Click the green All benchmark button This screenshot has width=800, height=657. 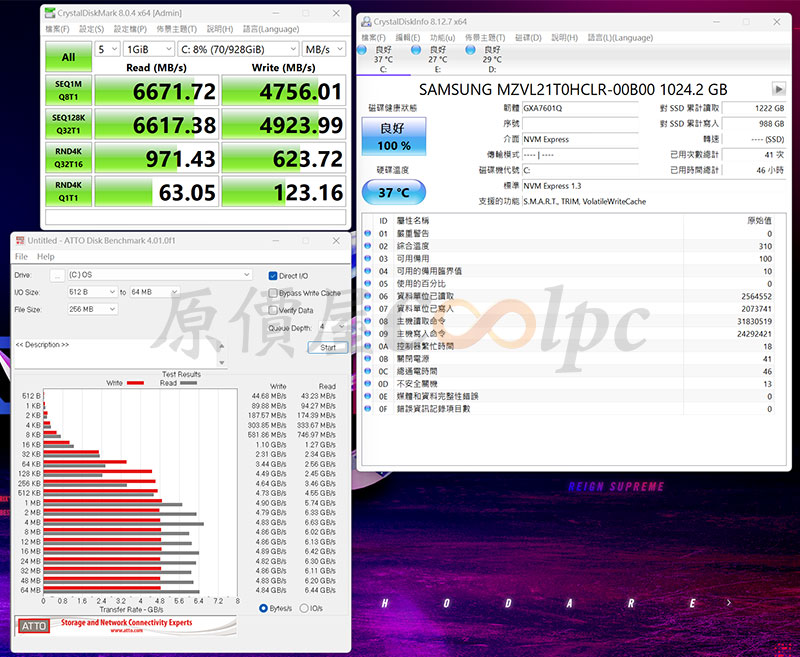pos(68,57)
